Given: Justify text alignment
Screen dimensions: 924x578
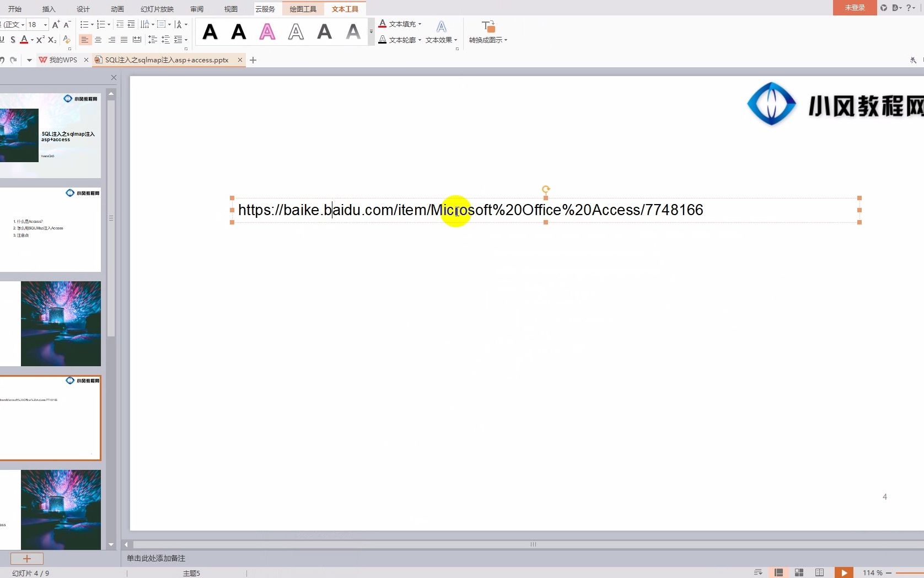Looking at the screenshot, I should pos(124,40).
